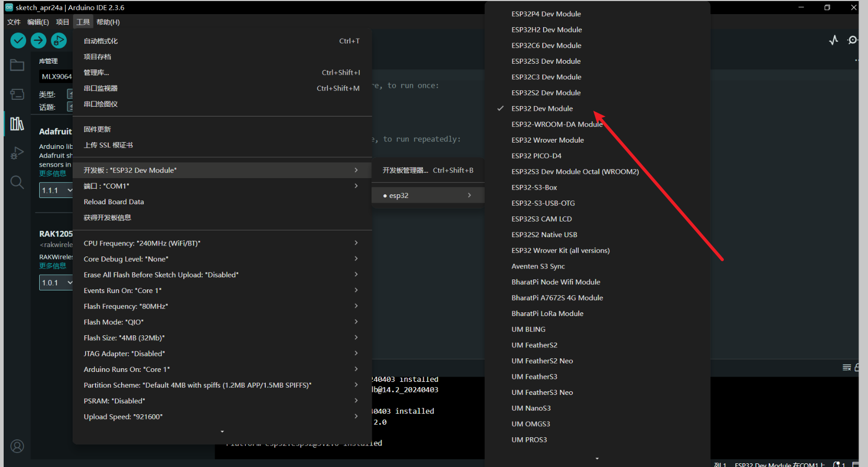Click Reload Board Data

click(x=114, y=202)
